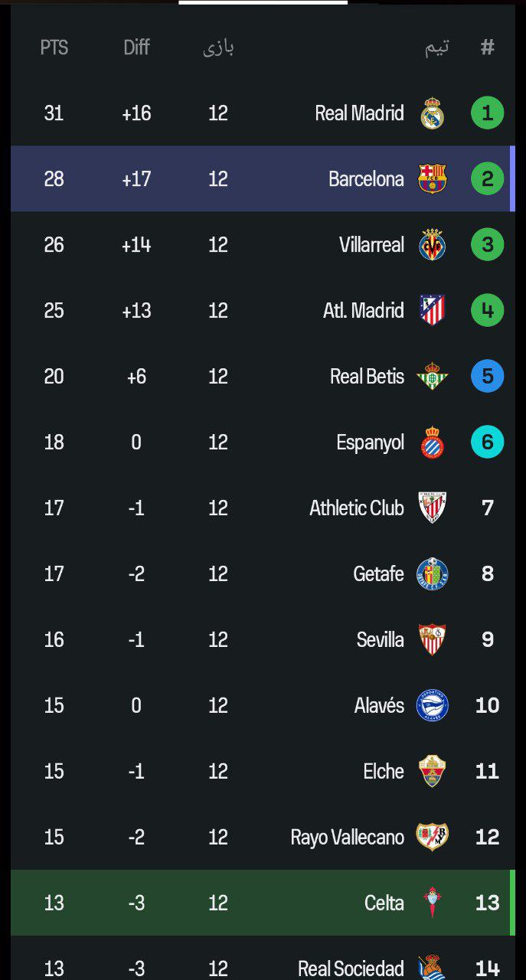Open the Elche club crest
The image size is (526, 980).
[433, 771]
